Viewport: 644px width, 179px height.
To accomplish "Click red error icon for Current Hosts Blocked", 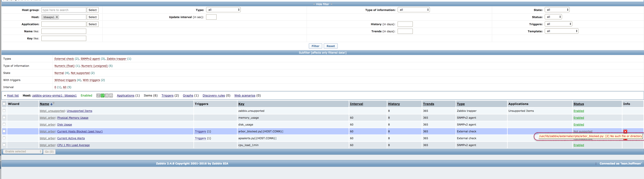I will click(x=625, y=131).
